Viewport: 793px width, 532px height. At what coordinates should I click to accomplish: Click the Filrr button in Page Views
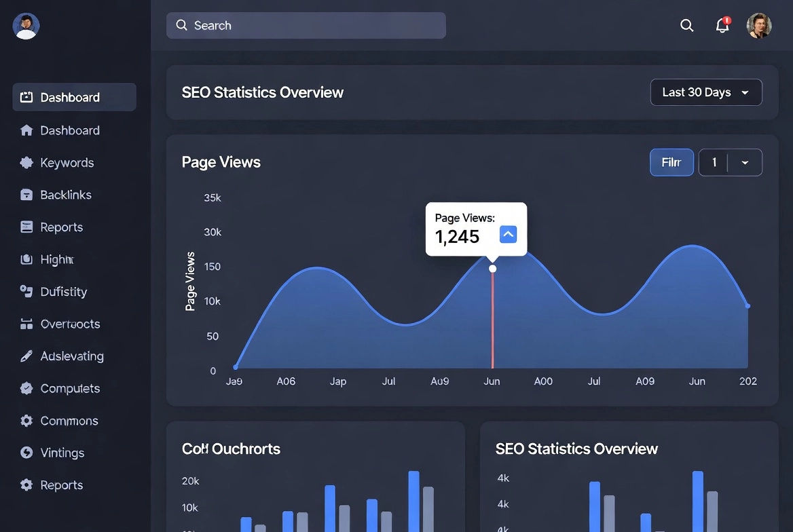click(671, 163)
